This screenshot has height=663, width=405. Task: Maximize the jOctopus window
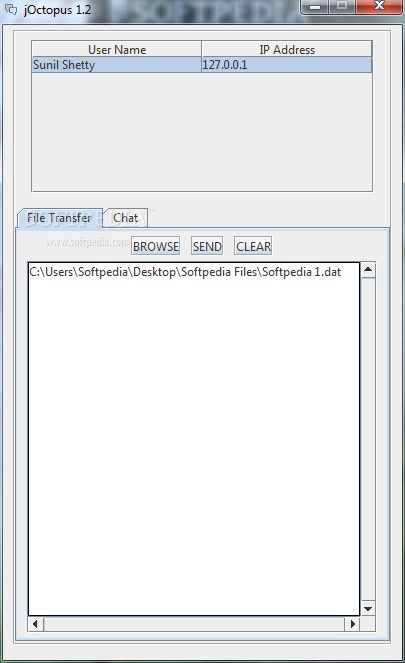click(342, 6)
